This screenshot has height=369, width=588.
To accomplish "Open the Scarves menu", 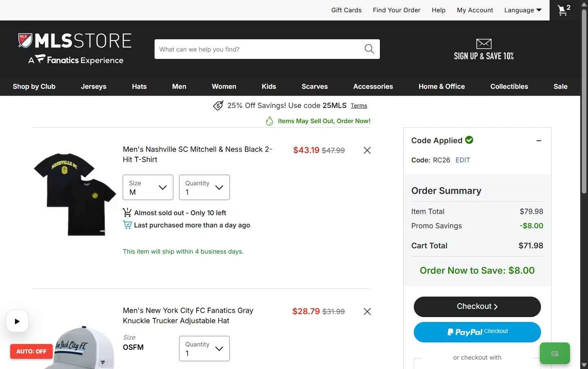I will pos(315,86).
